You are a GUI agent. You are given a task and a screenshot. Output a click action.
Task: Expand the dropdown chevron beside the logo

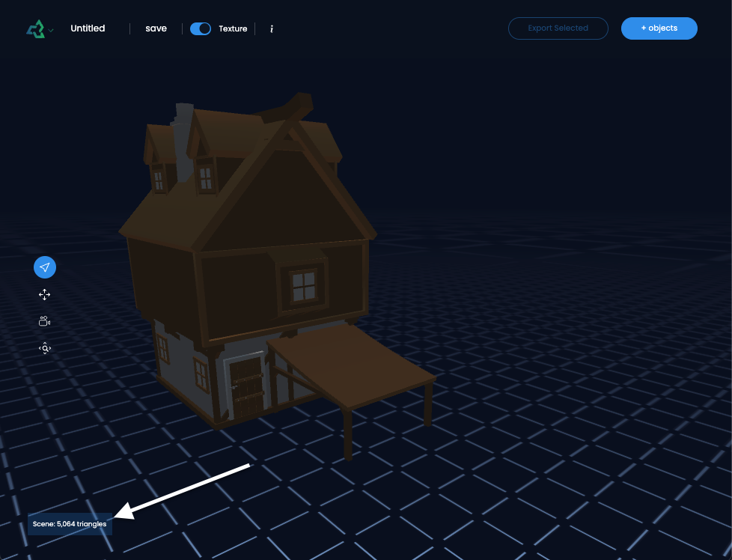click(51, 31)
